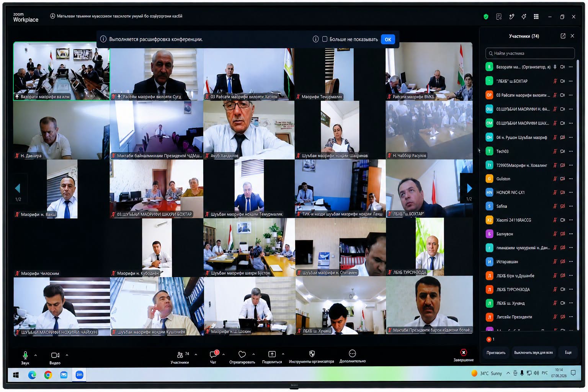Image resolution: width=588 pixels, height=392 pixels.
Task: Open more options for Guliston participant
Action: coord(571,179)
